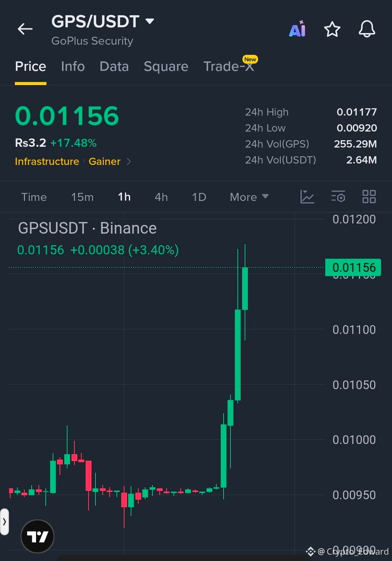Tap the large 0.01156 price figure
392x561 pixels.
click(x=67, y=116)
